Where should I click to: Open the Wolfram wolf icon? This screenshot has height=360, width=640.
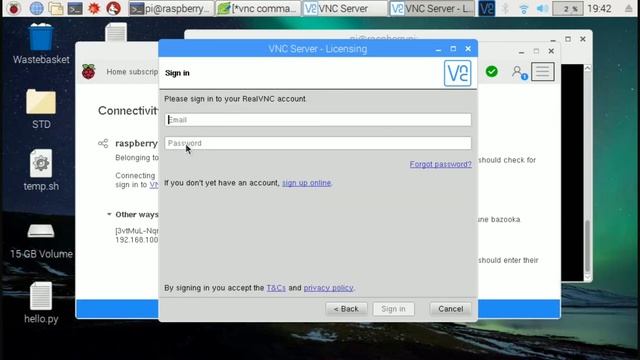pyautogui.click(x=113, y=8)
